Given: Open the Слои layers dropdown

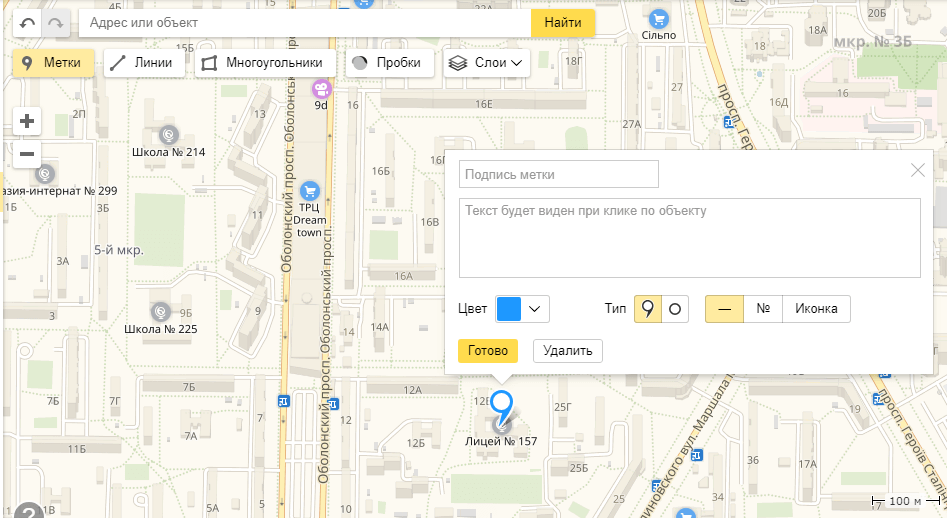Looking at the screenshot, I should tap(486, 63).
